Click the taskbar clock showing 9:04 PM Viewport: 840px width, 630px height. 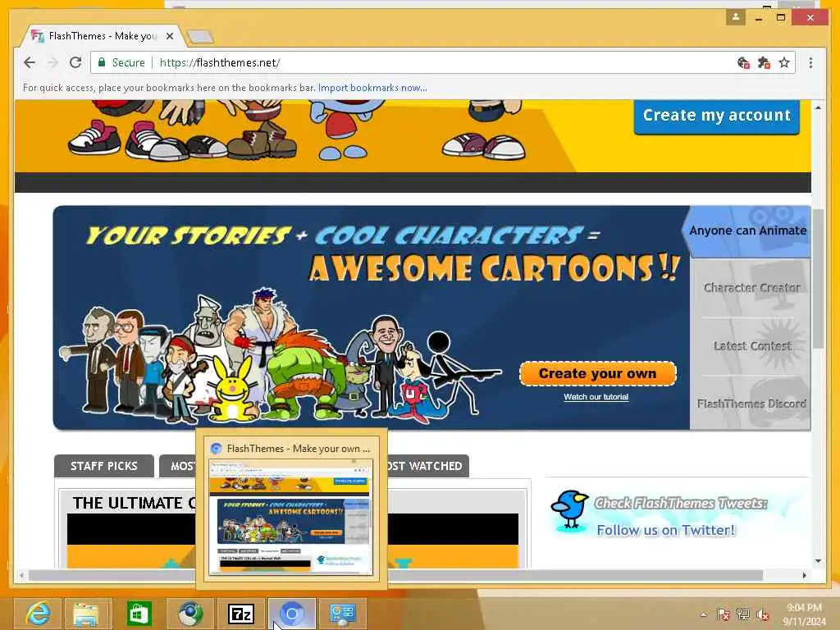804,614
